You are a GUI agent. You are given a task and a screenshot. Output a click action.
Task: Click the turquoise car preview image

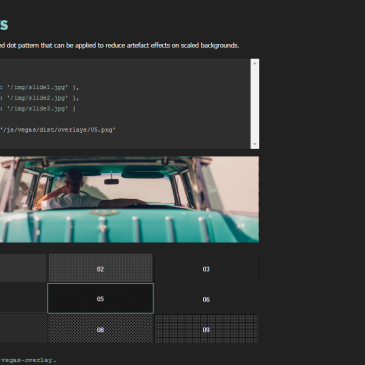(x=129, y=199)
